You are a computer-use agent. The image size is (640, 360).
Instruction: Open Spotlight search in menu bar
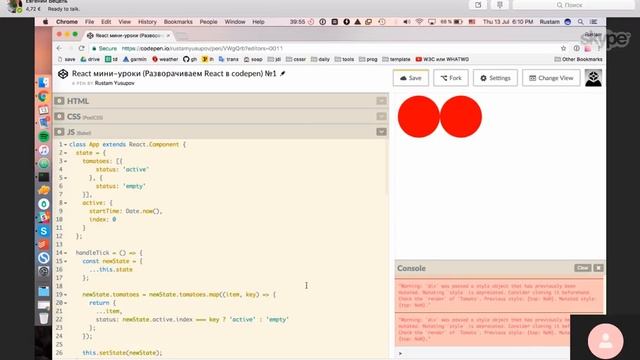(580, 22)
